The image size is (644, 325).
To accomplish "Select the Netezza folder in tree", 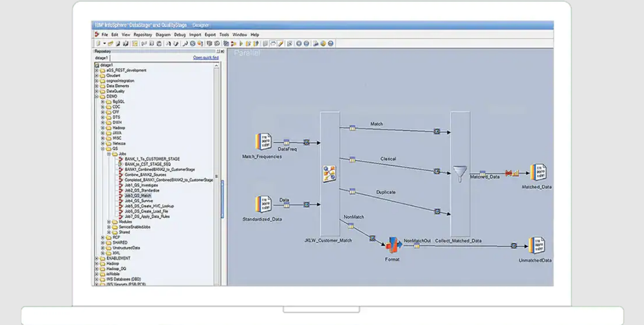I will (118, 144).
